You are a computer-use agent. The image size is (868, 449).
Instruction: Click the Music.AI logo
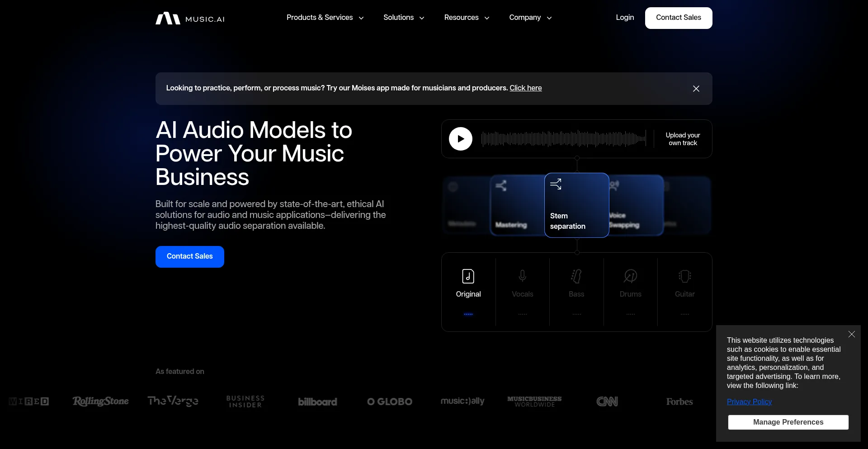tap(190, 19)
